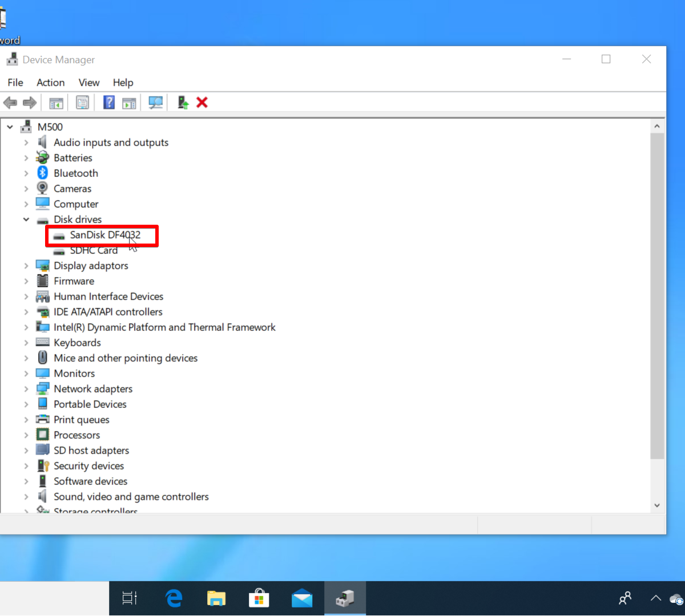
Task: Select the SanDisk DF4032 drive
Action: click(105, 235)
